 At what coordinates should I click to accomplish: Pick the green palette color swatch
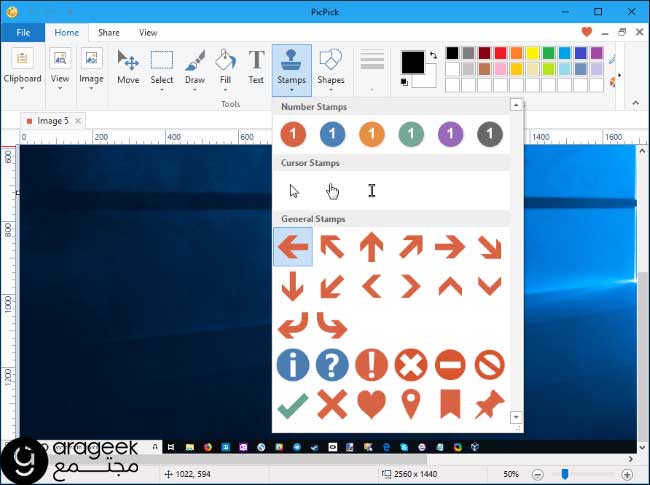[x=548, y=53]
